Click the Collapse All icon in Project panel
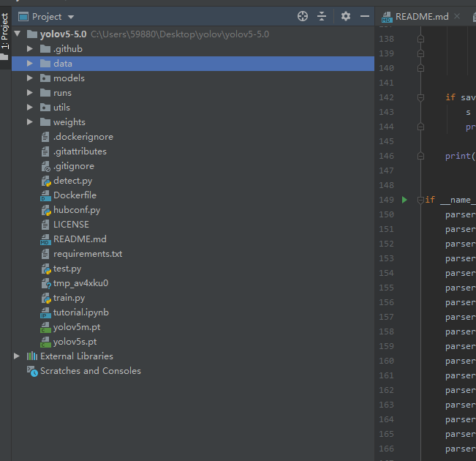The image size is (476, 461). [322, 16]
